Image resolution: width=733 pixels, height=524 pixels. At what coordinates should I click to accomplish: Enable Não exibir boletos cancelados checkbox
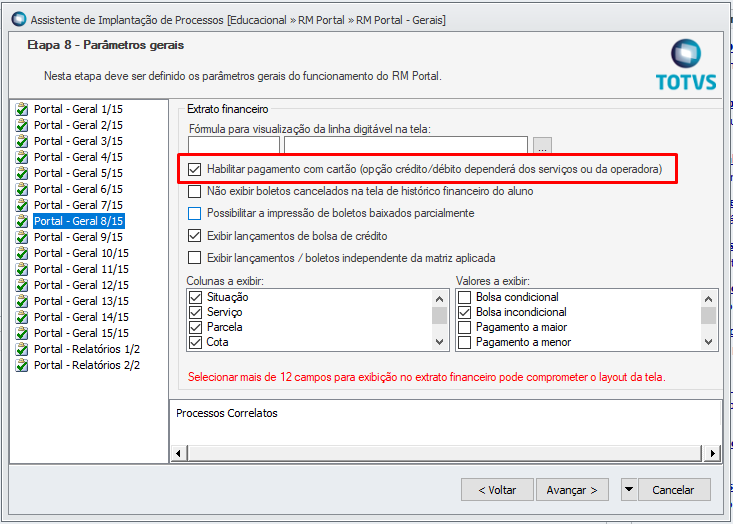(194, 191)
